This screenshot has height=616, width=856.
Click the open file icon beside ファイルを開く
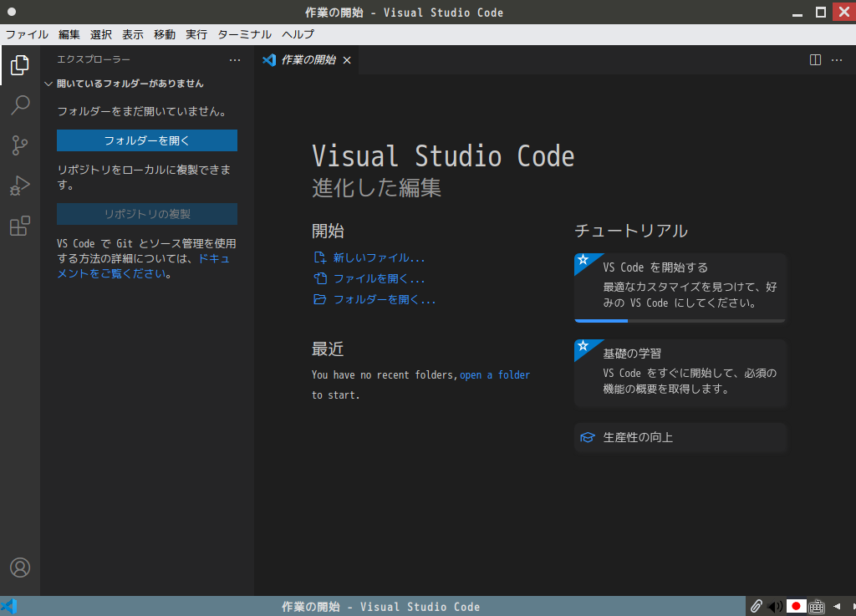(x=320, y=278)
